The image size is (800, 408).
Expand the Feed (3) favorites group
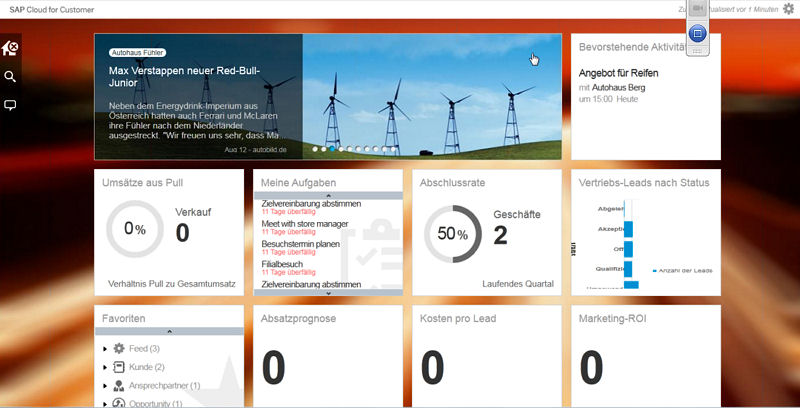pos(105,349)
